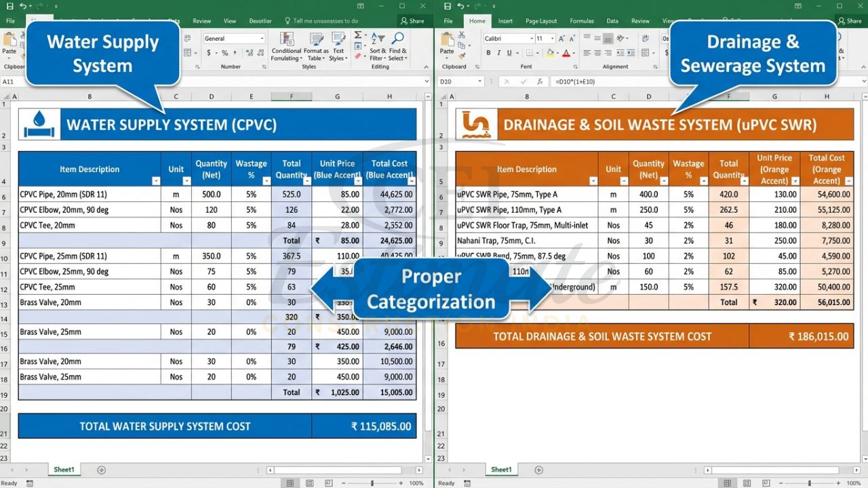The image size is (868, 488).
Task: Open the General number format dropdown
Action: 233,38
